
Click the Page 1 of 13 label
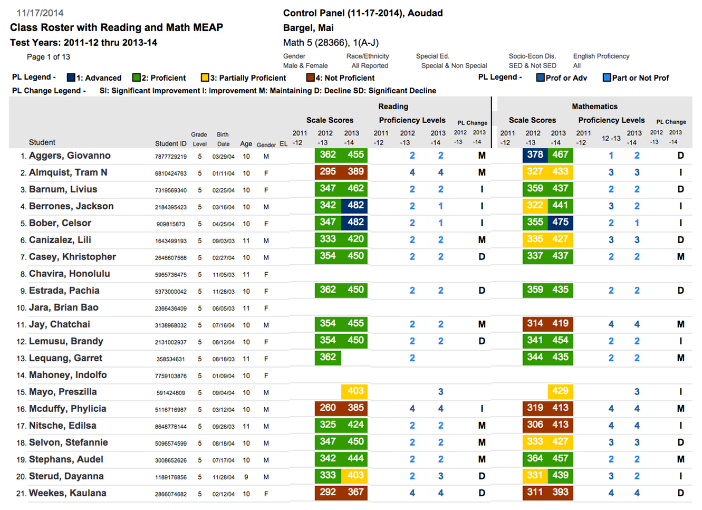click(48, 57)
